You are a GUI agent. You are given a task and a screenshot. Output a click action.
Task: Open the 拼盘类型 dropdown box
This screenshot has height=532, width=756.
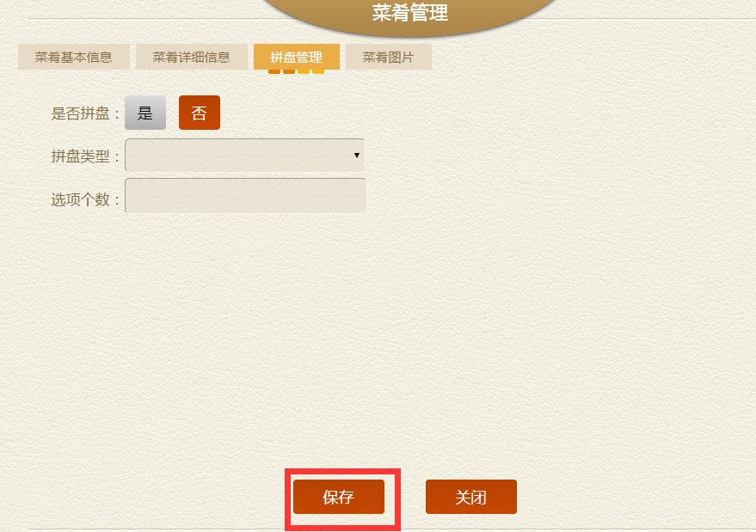point(245,156)
